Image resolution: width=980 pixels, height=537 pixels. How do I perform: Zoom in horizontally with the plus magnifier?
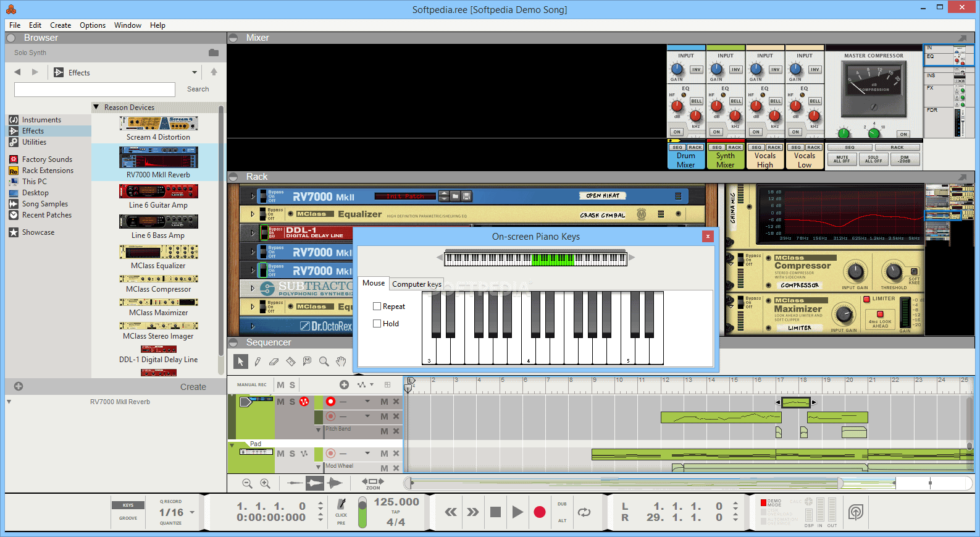(x=265, y=483)
